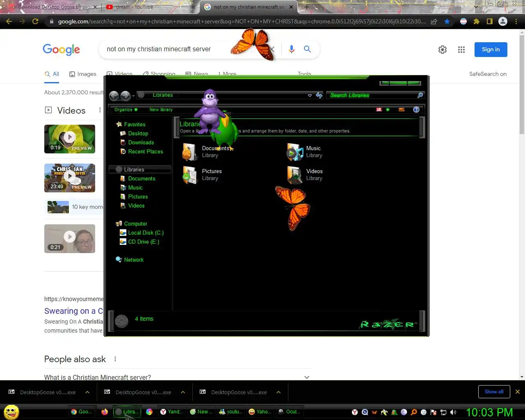525x420 pixels.
Task: Expand the explorer address bar history dropdown
Action: click(x=310, y=95)
